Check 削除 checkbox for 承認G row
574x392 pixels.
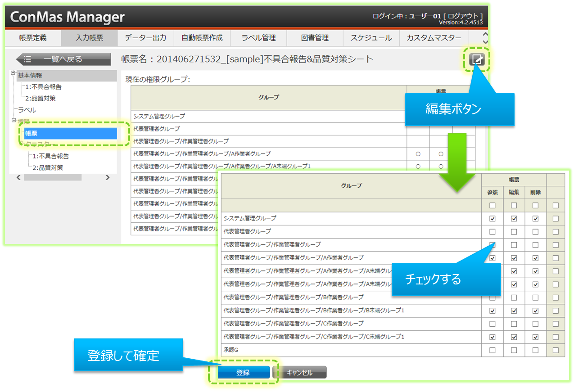pos(535,350)
